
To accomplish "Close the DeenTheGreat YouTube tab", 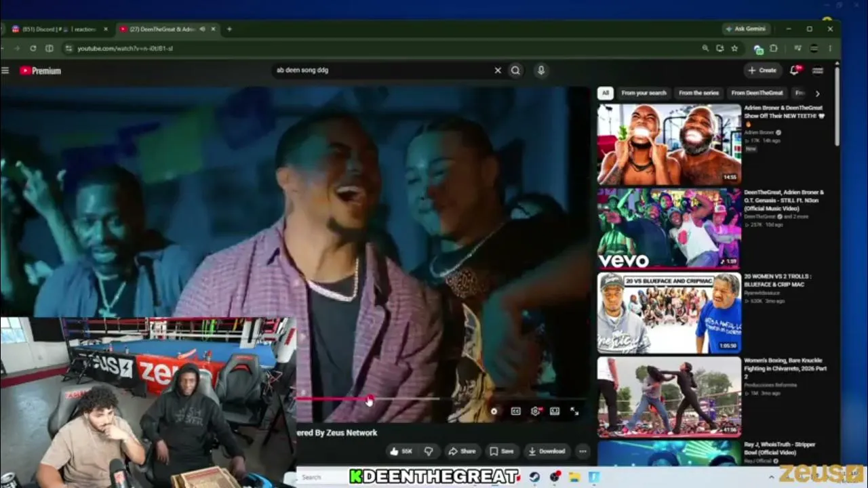I will (x=214, y=29).
